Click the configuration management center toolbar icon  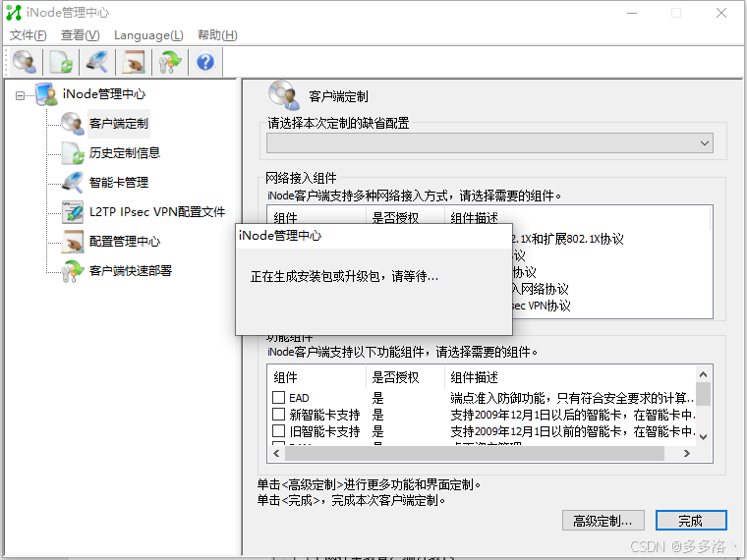(134, 62)
